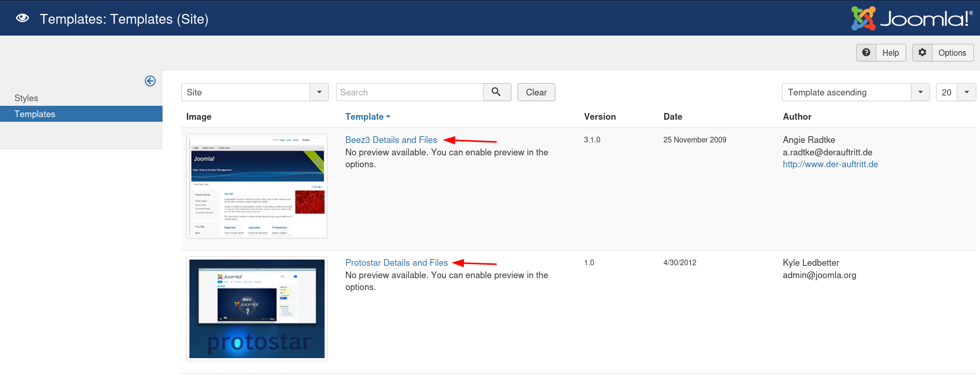Open Beez3 Details and Files link

pos(391,140)
